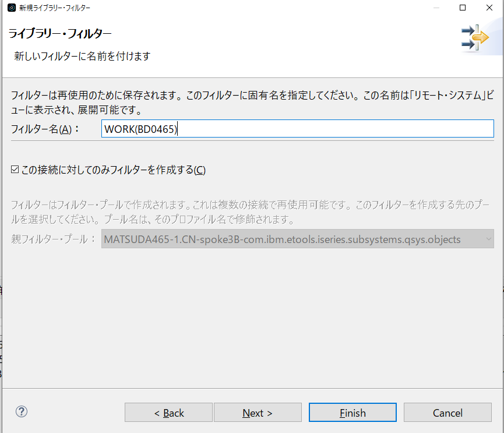This screenshot has width=504, height=433.
Task: Maximize the 新規ライブラリー・フィルター dialog
Action: coord(463,8)
